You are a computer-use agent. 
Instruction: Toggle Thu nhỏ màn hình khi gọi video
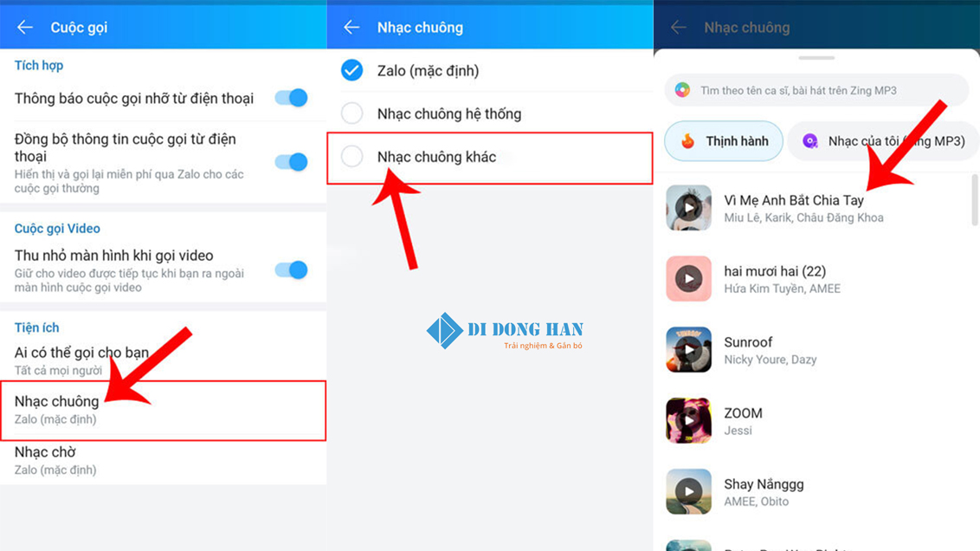[292, 270]
